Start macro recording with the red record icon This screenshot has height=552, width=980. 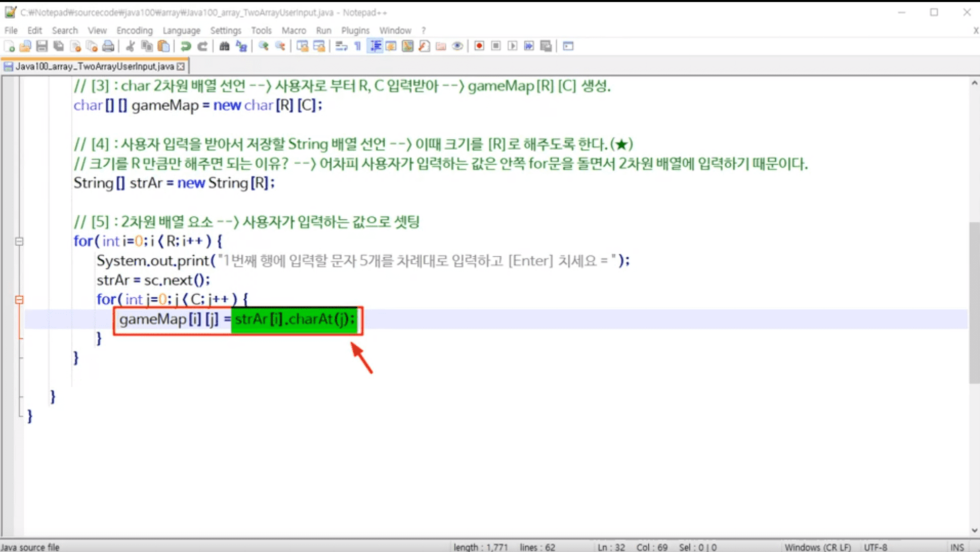(479, 46)
